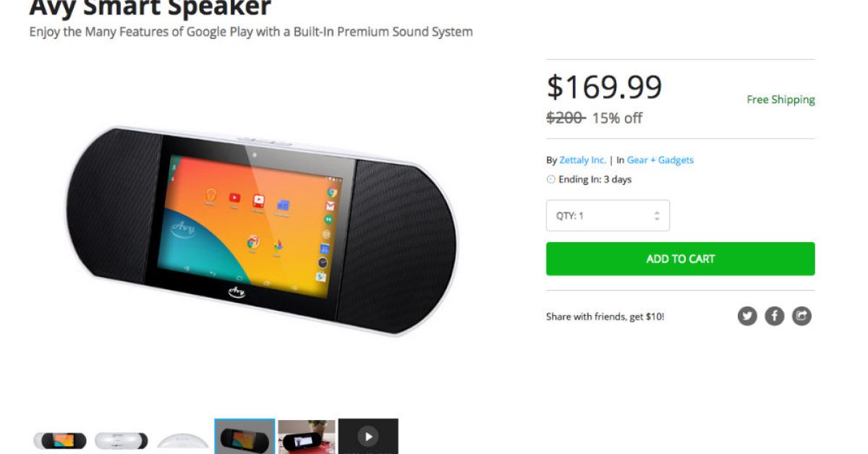View the speaker on red table thumbnail

coord(307,437)
